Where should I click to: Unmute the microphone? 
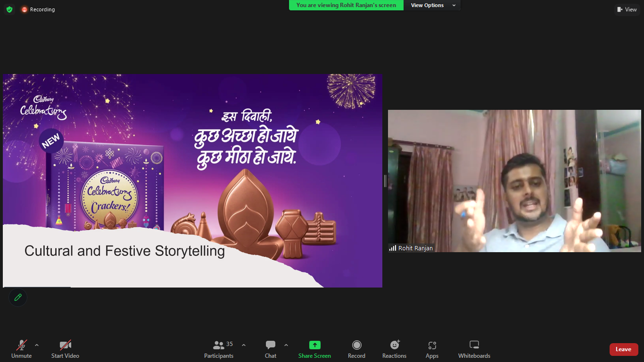(22, 349)
